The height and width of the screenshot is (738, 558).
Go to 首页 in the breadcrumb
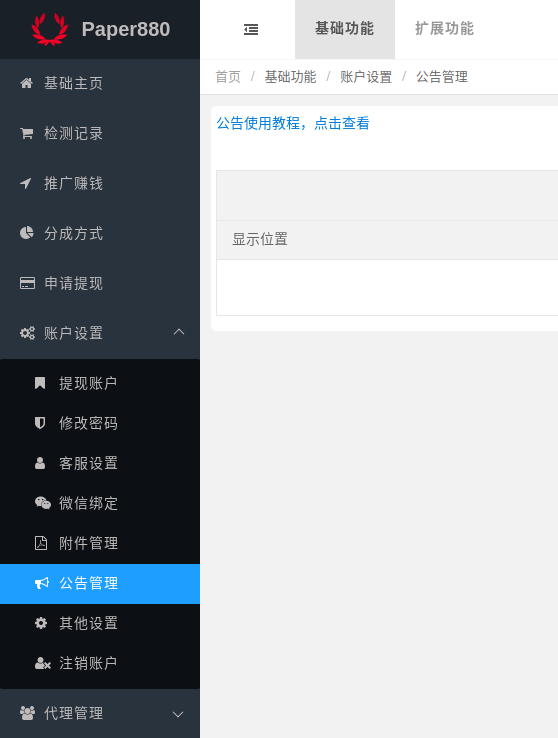(x=228, y=77)
